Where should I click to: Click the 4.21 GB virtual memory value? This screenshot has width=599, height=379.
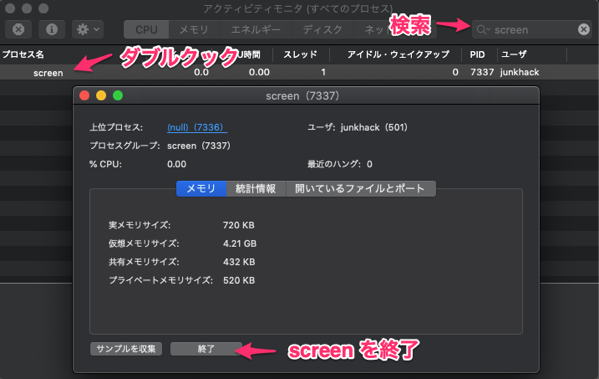240,243
